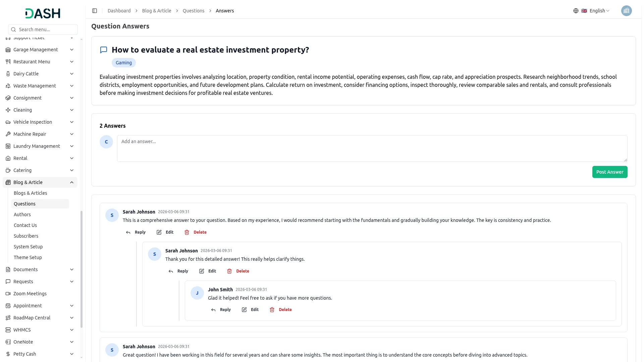644x362 pixels.
Task: Expand the Documents sidebar section
Action: 72,269
